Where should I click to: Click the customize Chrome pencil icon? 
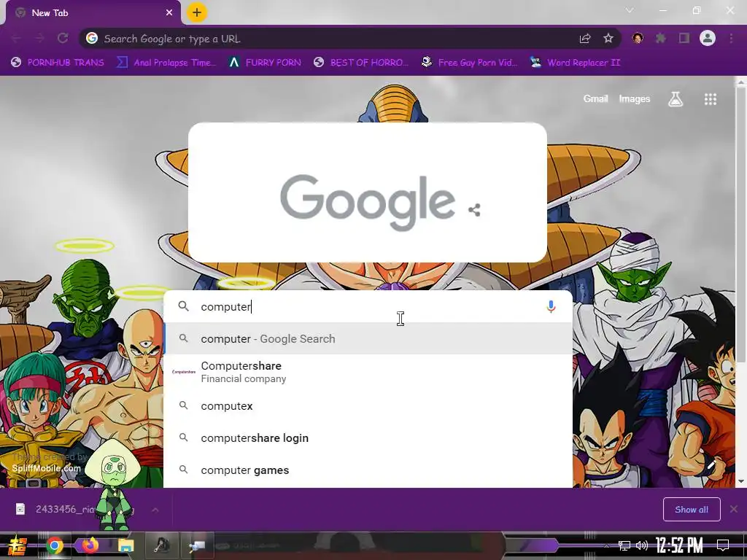click(711, 463)
